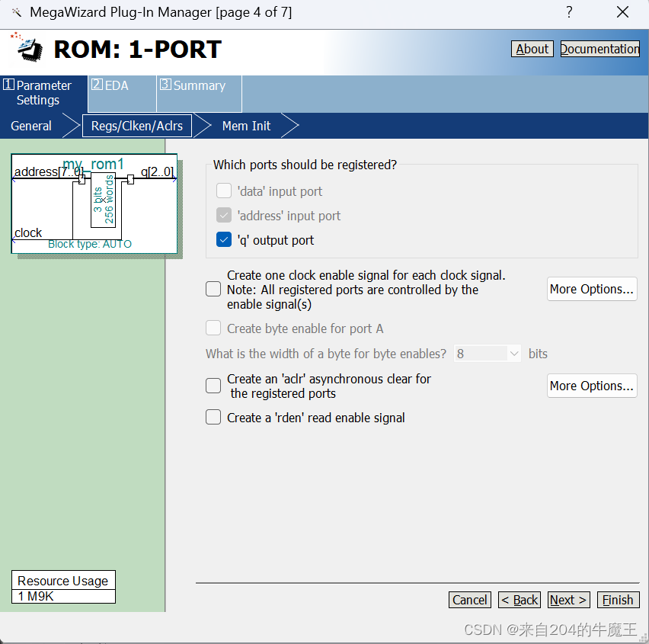Image resolution: width=649 pixels, height=644 pixels.
Task: Click the Finish button
Action: tap(618, 600)
